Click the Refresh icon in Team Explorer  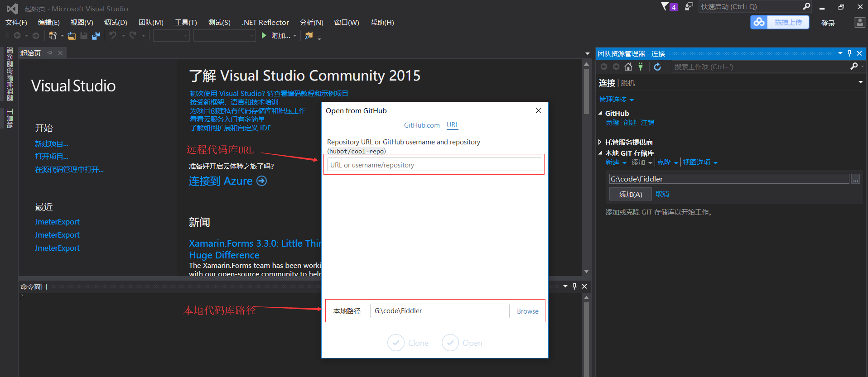pyautogui.click(x=657, y=67)
